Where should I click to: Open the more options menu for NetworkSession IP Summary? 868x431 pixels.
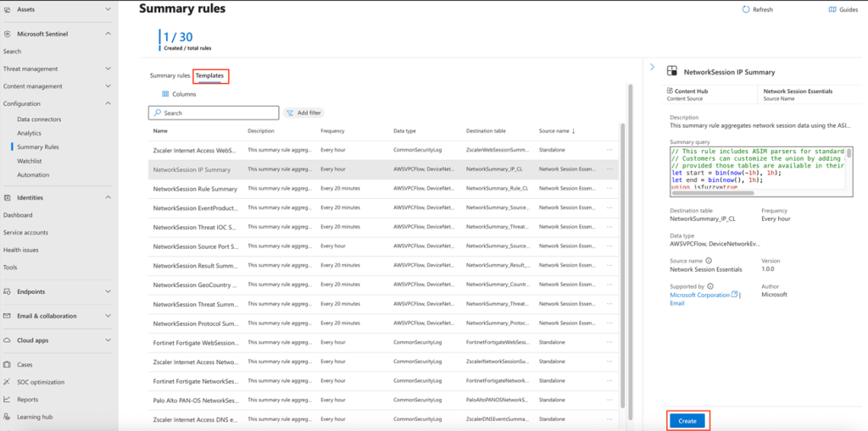coord(609,169)
